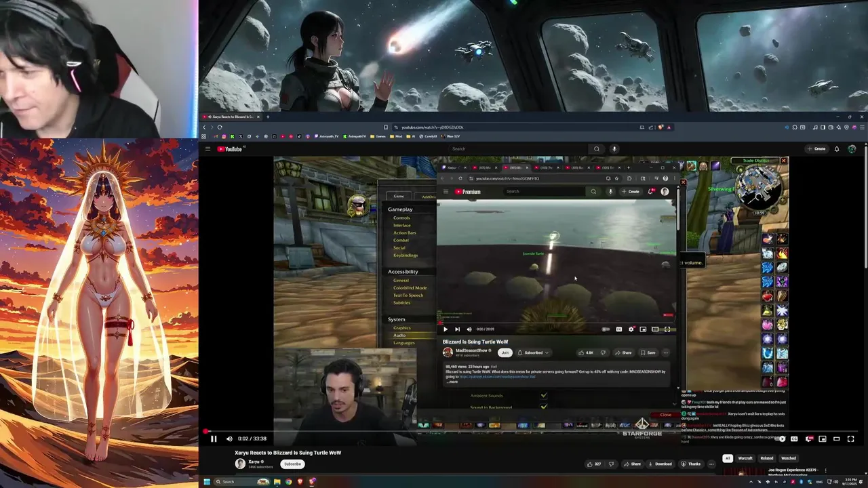Like the Xaryu video with 327 likes
This screenshot has width=868, height=488.
594,464
